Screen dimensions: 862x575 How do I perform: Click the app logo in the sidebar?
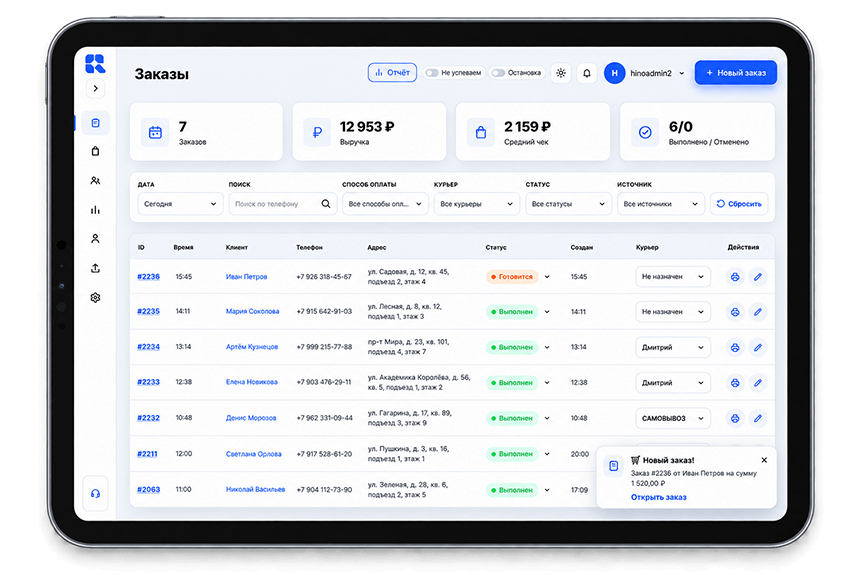[95, 64]
